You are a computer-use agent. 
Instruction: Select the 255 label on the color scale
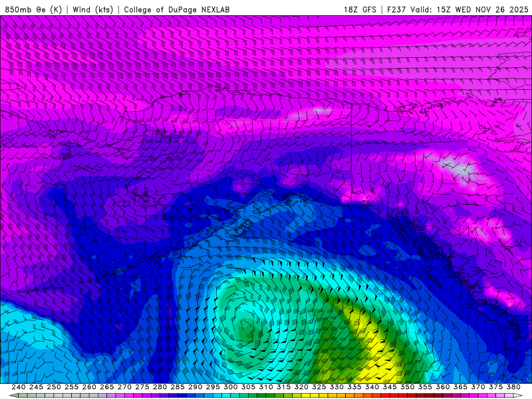(72, 387)
